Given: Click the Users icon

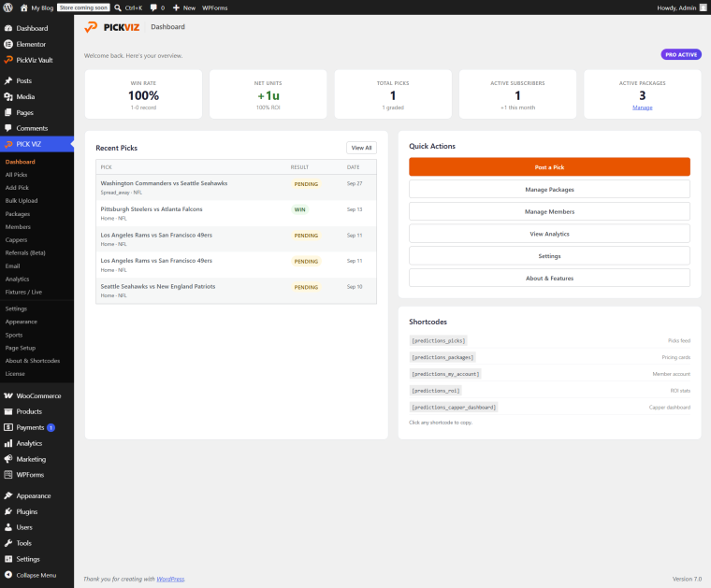Looking at the screenshot, I should [8, 527].
